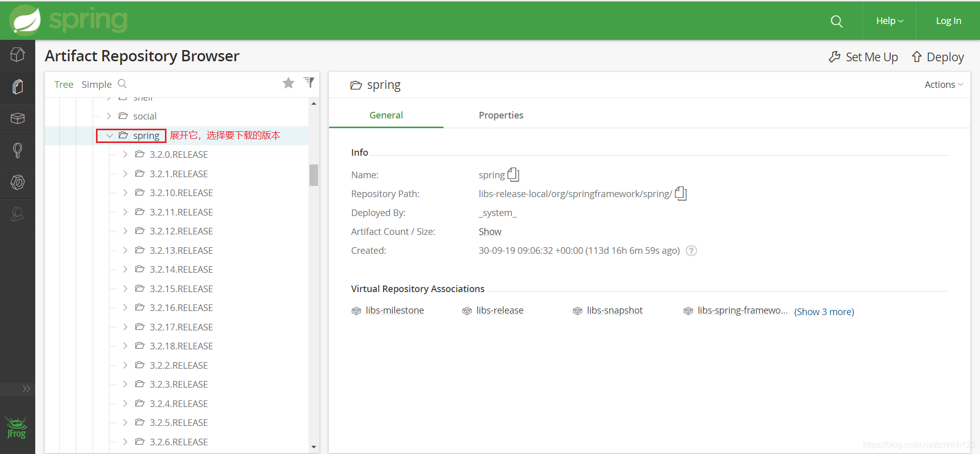980x454 pixels.
Task: Click the tree scrollbar thumb
Action: 314,175
